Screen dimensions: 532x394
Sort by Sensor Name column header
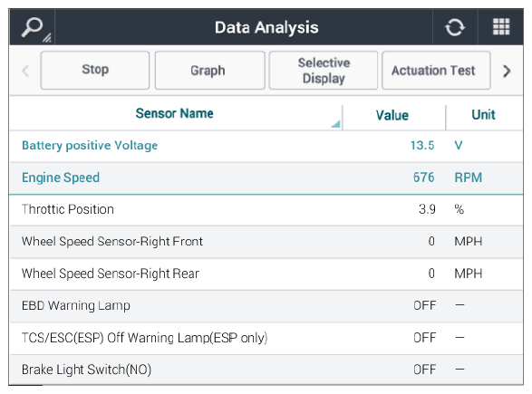click(x=175, y=113)
